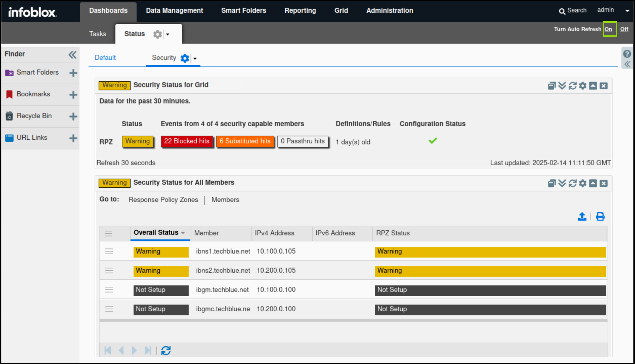Minimize the Security Status for Grid widget
635x364 pixels.
[x=593, y=86]
